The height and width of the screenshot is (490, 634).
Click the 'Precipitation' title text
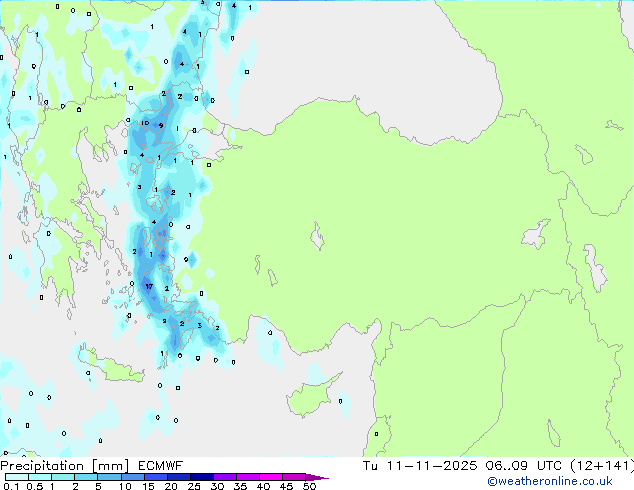[x=42, y=466]
